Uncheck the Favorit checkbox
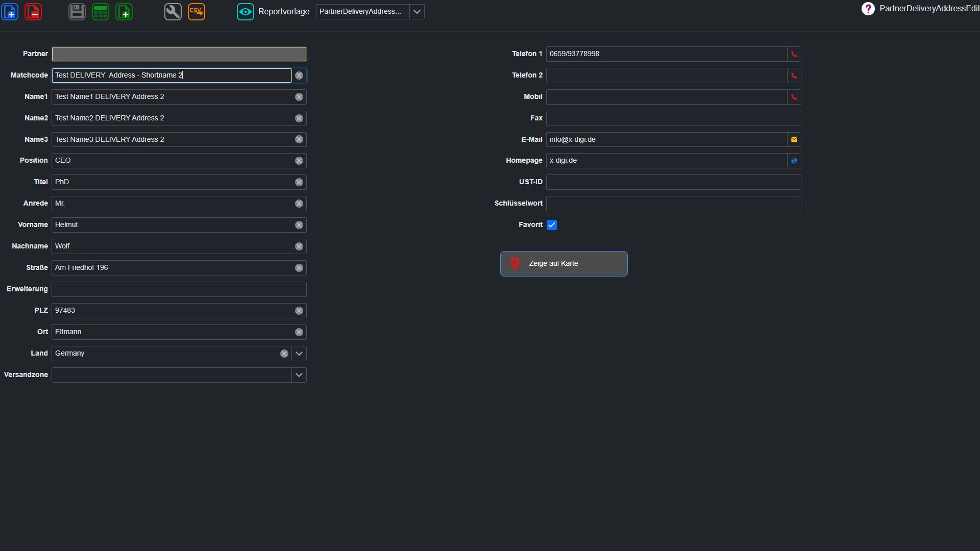The height and width of the screenshot is (551, 980). (552, 225)
